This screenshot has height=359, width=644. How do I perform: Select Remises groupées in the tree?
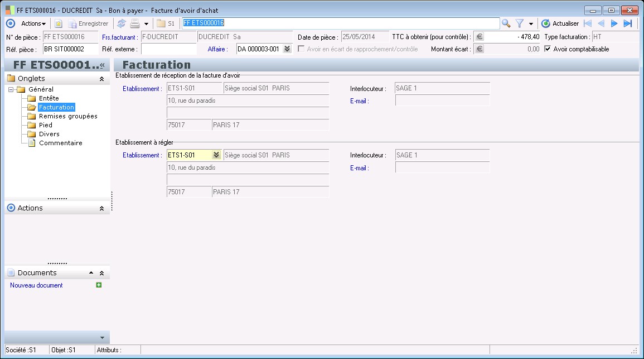[67, 116]
